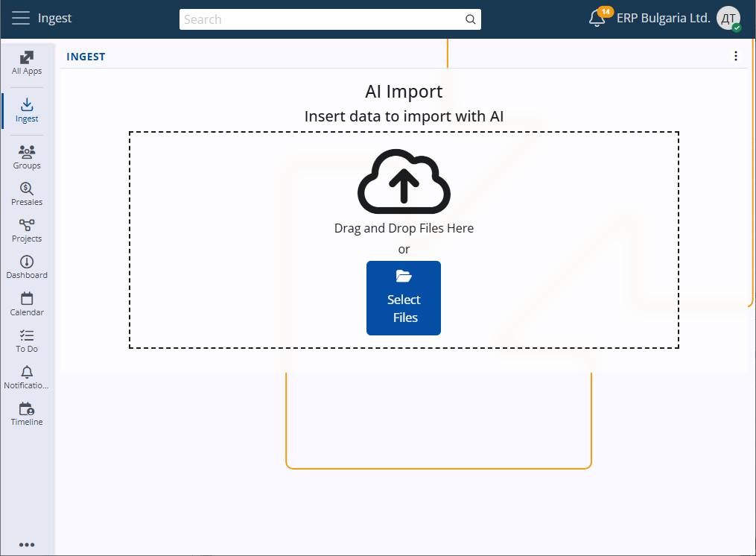The height and width of the screenshot is (556, 756).
Task: Open the user avatar profile menu
Action: tap(728, 19)
